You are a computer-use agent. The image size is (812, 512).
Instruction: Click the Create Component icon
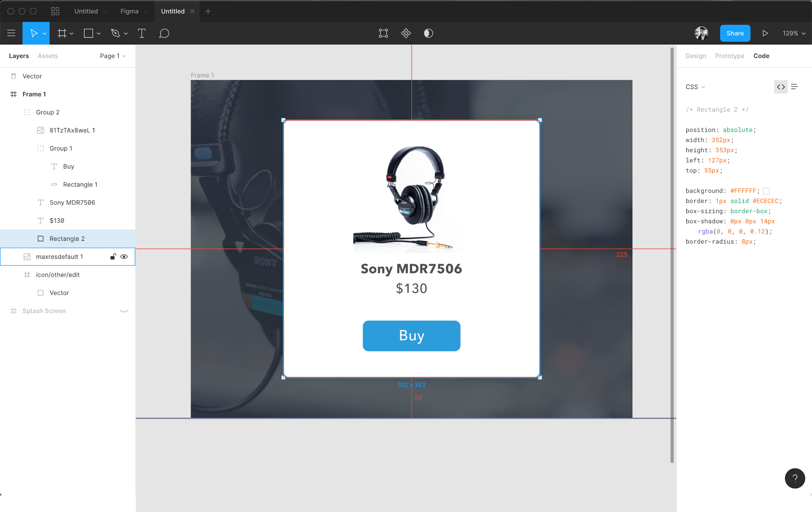pyautogui.click(x=406, y=33)
